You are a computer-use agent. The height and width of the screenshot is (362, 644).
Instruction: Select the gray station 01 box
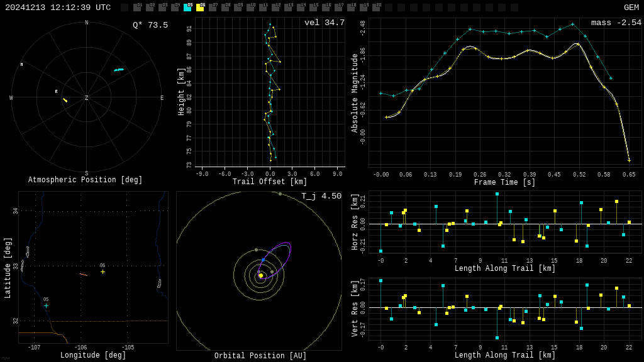point(137,8)
